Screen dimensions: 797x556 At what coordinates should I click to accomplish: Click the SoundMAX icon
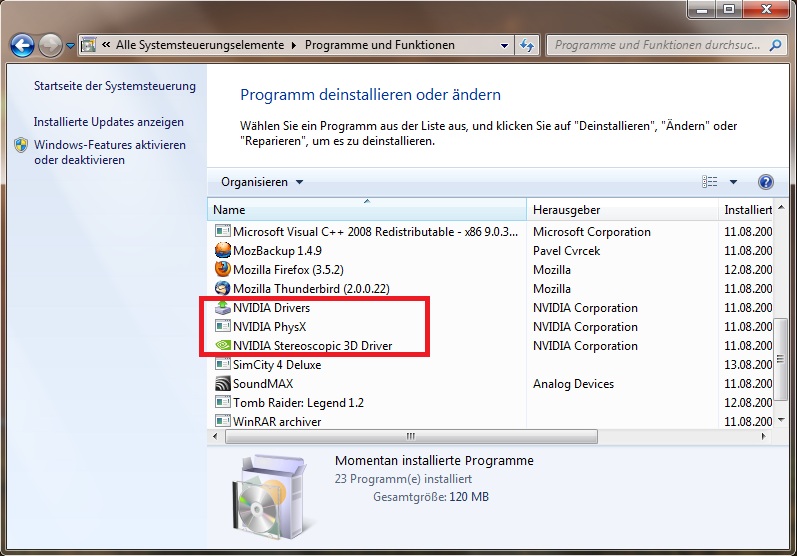[x=222, y=383]
